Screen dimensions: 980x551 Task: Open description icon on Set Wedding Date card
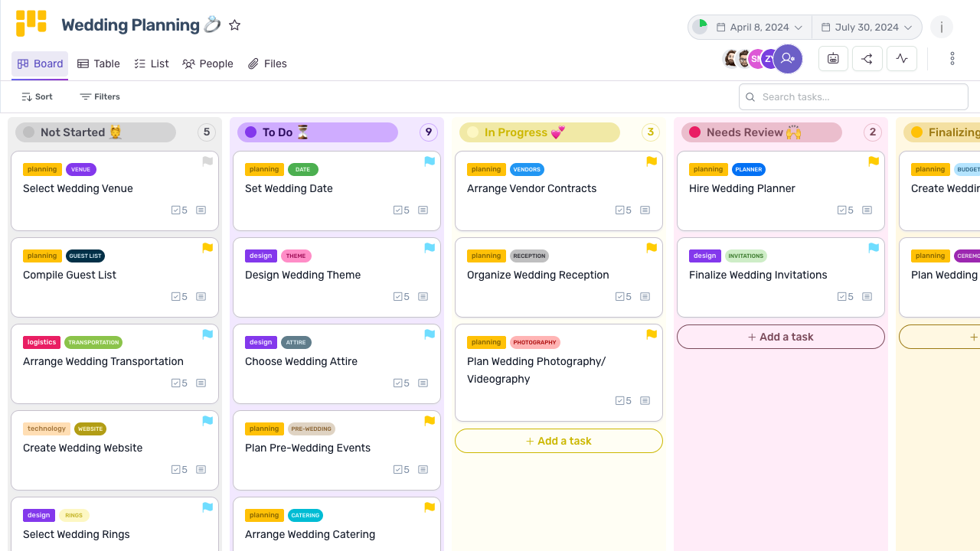[423, 210]
